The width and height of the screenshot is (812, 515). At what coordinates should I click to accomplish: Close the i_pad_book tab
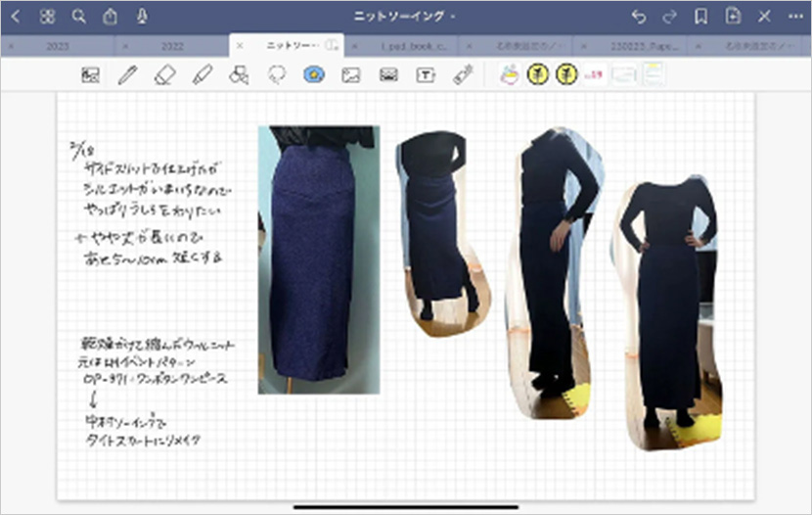point(355,46)
